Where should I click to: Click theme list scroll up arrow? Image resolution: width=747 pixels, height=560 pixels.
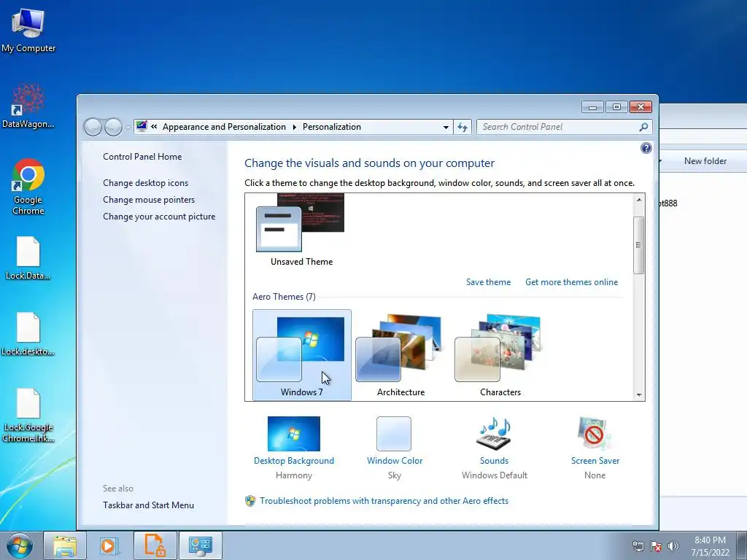pos(639,200)
